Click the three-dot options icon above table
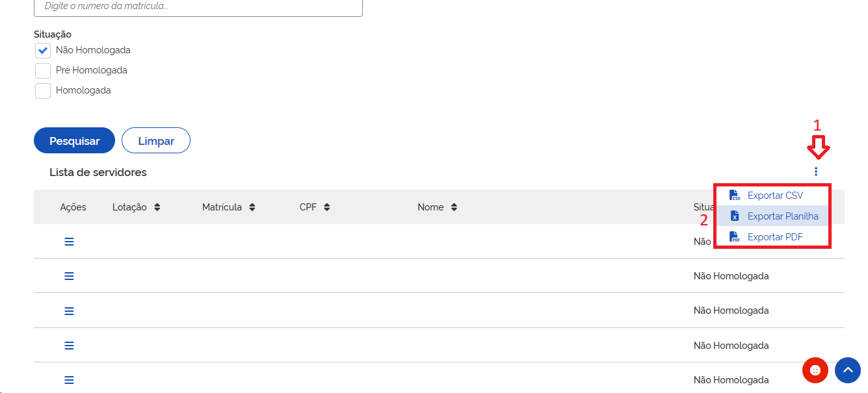The height and width of the screenshot is (393, 868). point(816,171)
